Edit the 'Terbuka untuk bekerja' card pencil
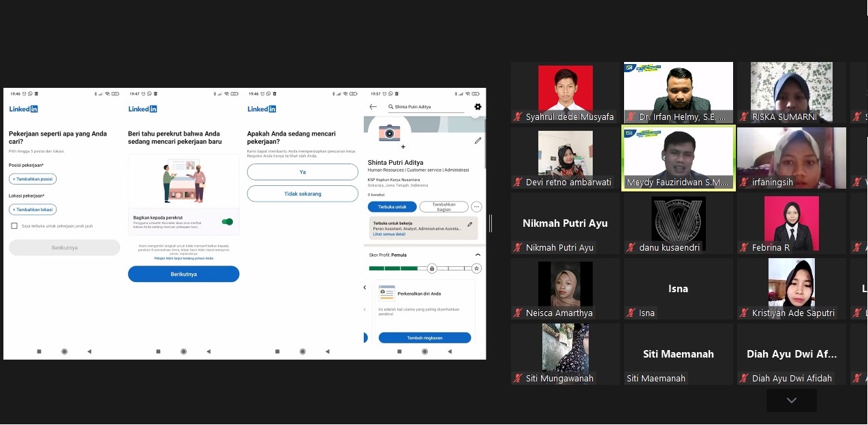The image size is (868, 425). pyautogui.click(x=469, y=224)
